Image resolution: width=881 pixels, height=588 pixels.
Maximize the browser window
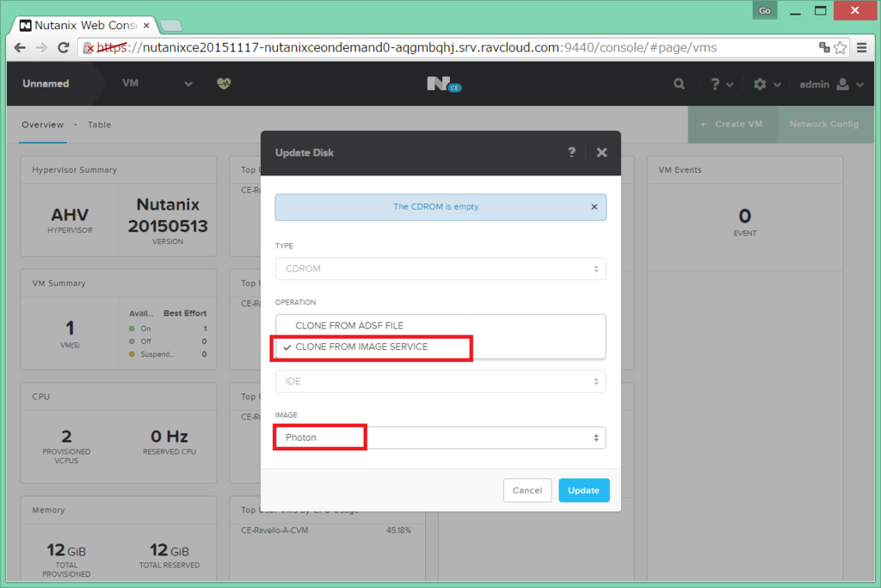click(x=820, y=10)
